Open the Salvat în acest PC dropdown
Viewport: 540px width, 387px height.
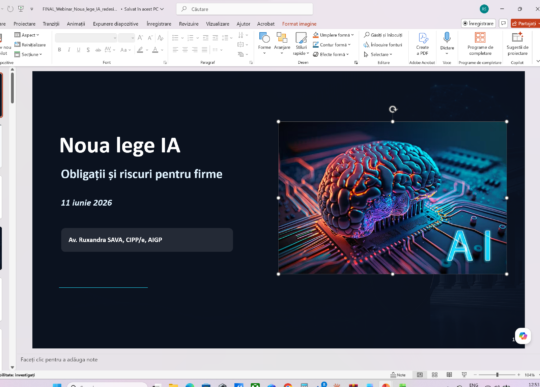coord(144,9)
